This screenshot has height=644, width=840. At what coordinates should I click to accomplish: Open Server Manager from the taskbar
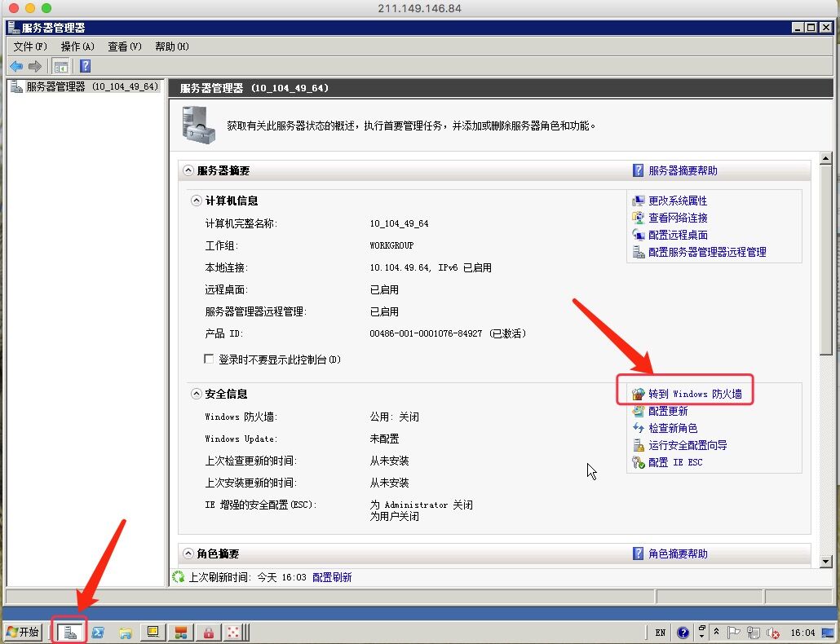click(x=70, y=632)
